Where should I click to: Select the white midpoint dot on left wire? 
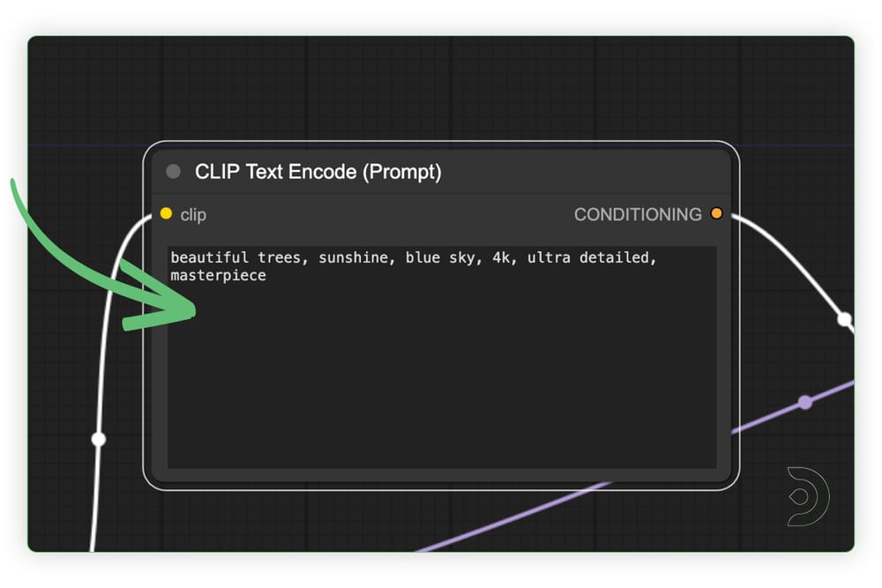(x=99, y=439)
